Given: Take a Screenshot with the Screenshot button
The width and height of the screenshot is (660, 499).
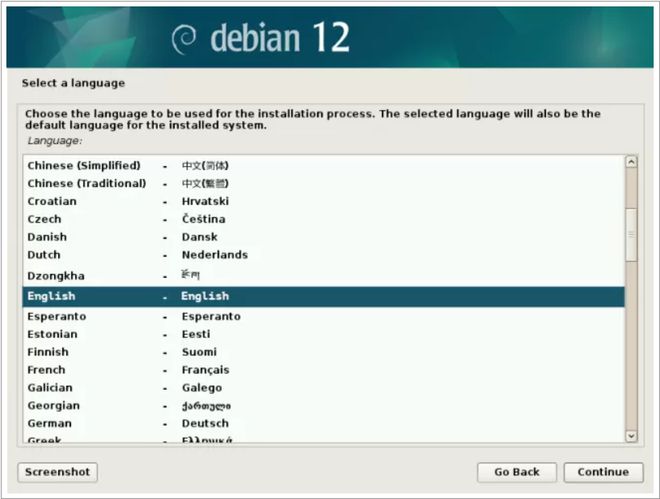Looking at the screenshot, I should pyautogui.click(x=58, y=472).
